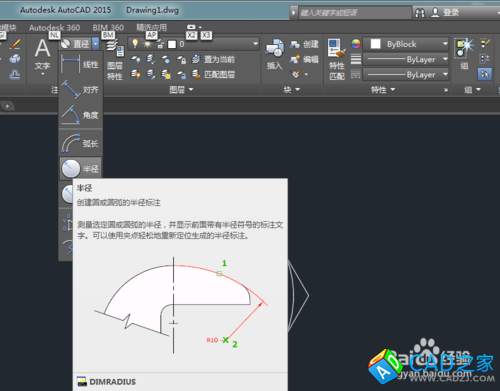Switch to the Autodesk 360 tab
The width and height of the screenshot is (500, 391).
[54, 27]
